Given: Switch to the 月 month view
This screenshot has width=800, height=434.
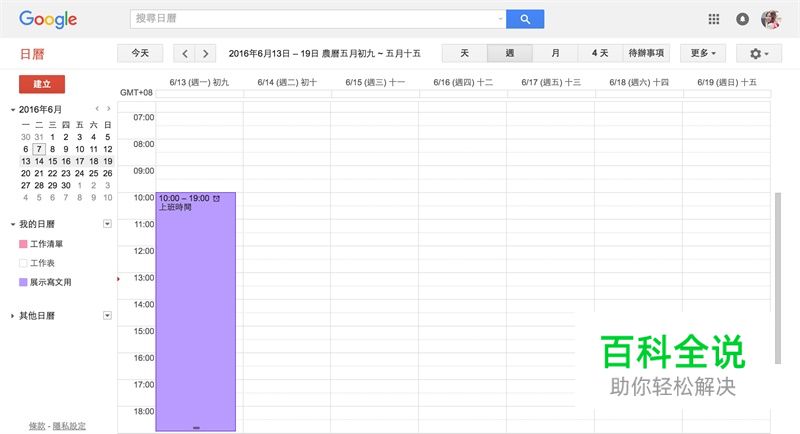Looking at the screenshot, I should (555, 54).
